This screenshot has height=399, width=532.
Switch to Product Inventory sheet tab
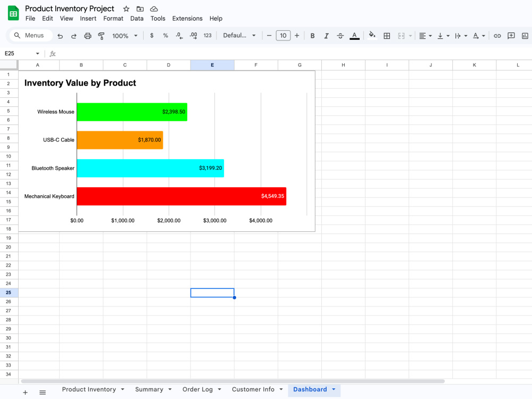pyautogui.click(x=89, y=389)
